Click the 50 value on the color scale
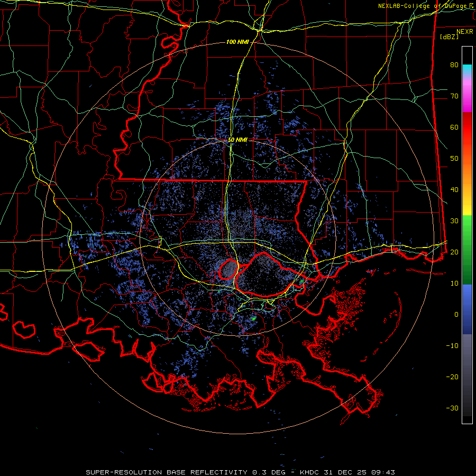Image resolution: width=476 pixels, height=476 pixels. point(454,159)
